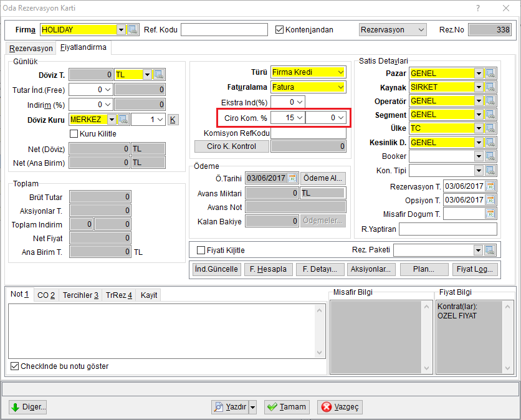Expand Ekstra Ind(%) dropdown
The width and height of the screenshot is (521, 420).
(x=300, y=102)
